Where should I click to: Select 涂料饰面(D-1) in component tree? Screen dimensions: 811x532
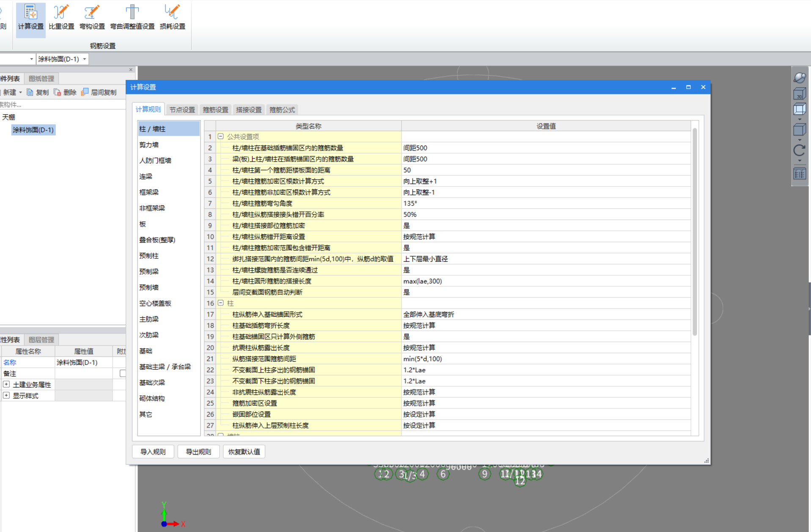(33, 130)
